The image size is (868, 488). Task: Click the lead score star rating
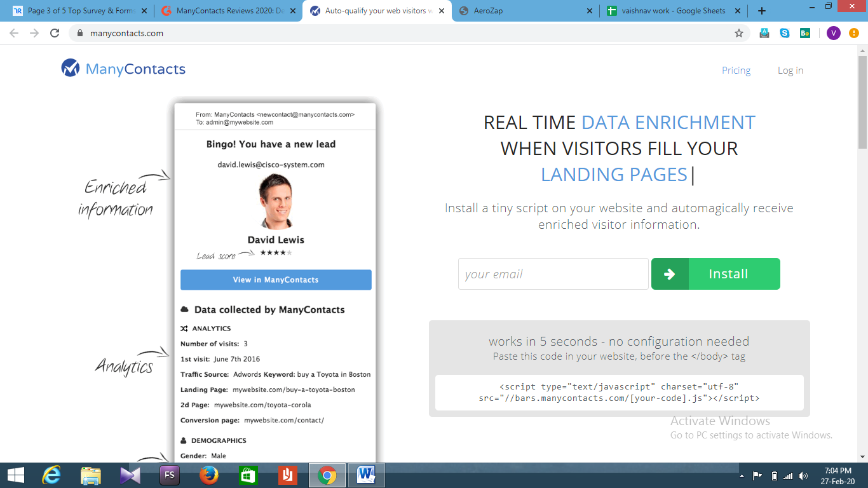point(276,252)
